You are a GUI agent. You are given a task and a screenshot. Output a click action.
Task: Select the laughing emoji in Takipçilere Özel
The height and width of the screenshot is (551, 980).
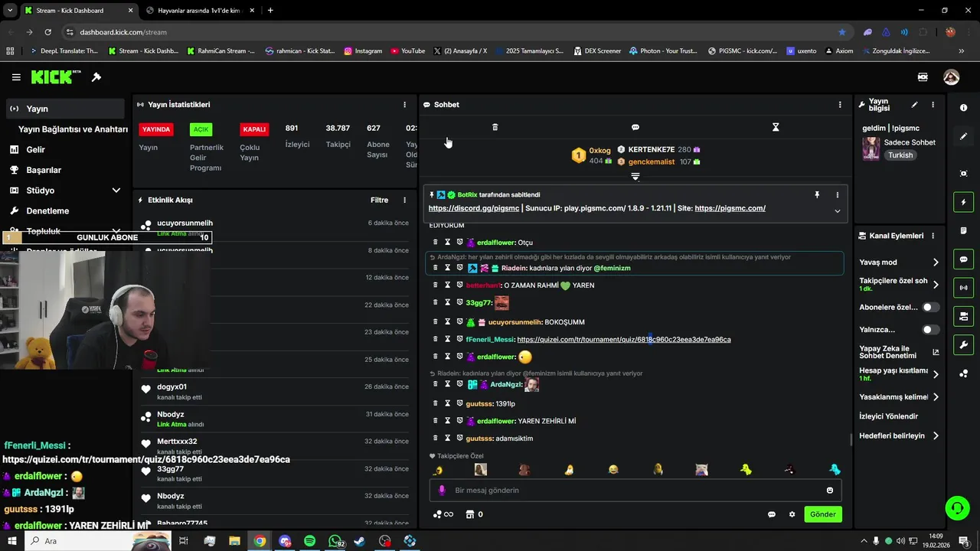(613, 470)
